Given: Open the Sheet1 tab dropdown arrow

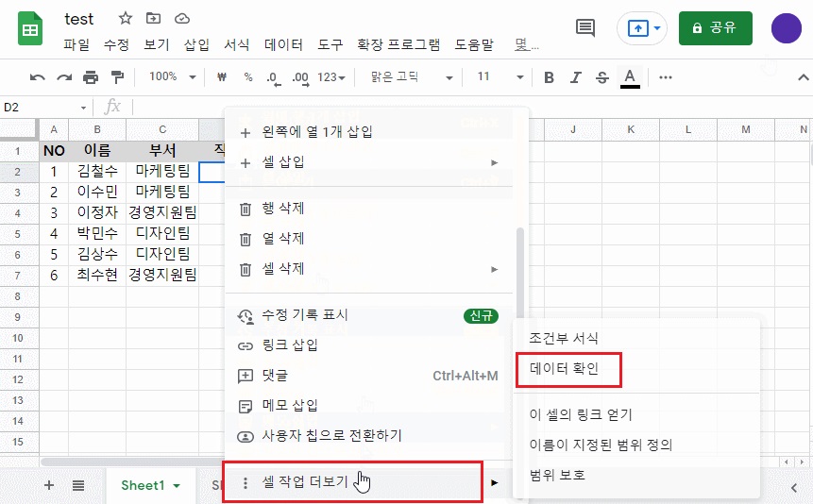Looking at the screenshot, I should 177,486.
